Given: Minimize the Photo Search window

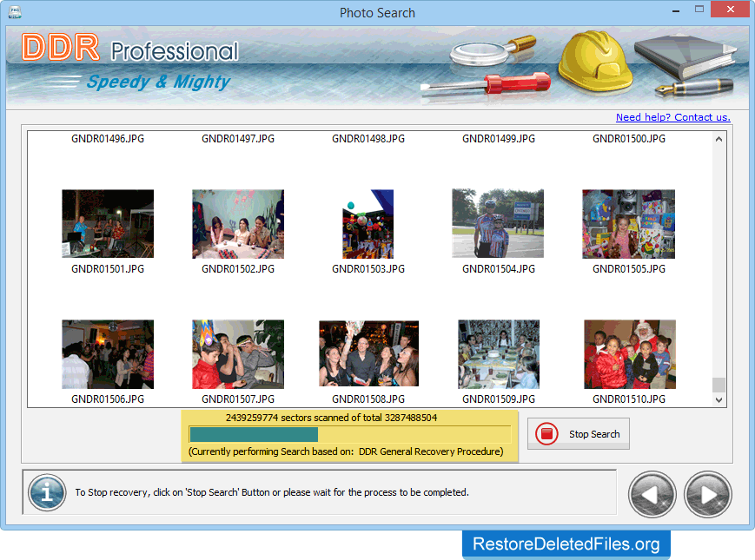Looking at the screenshot, I should [x=676, y=10].
